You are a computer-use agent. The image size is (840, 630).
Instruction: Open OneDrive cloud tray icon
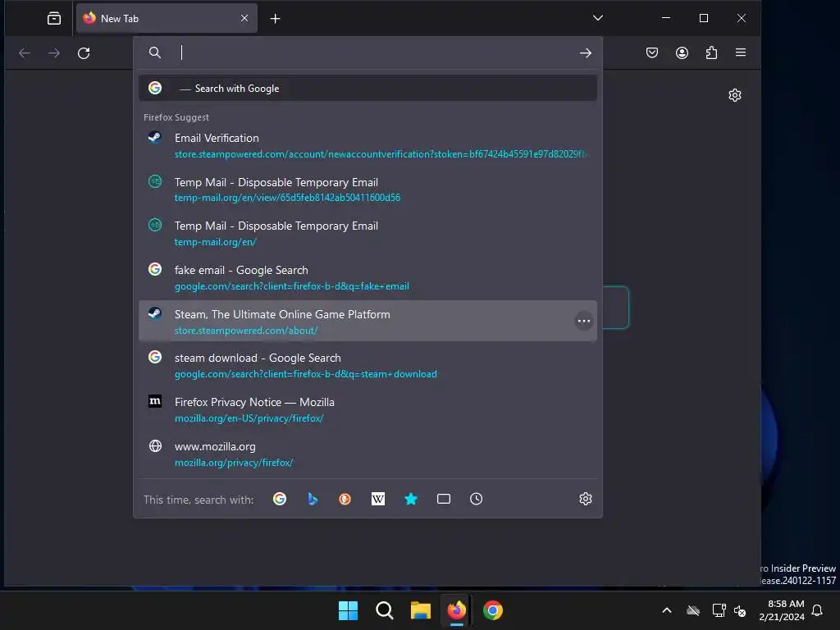[x=693, y=610]
